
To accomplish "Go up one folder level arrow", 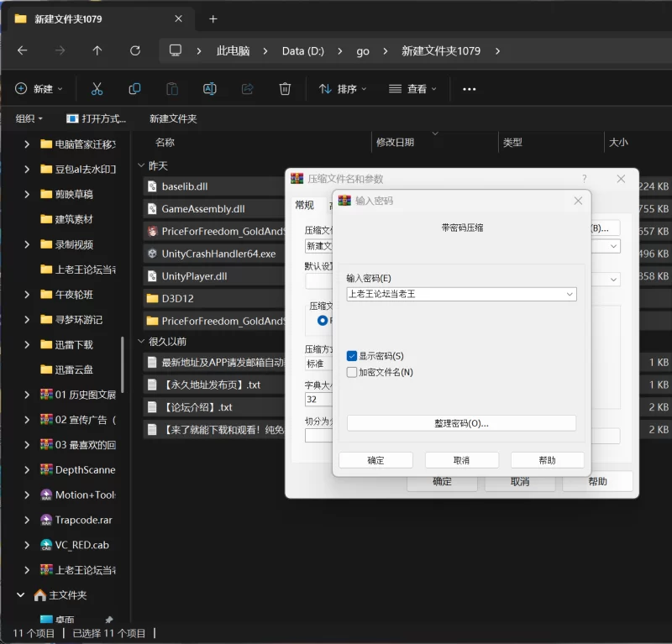I will (97, 50).
